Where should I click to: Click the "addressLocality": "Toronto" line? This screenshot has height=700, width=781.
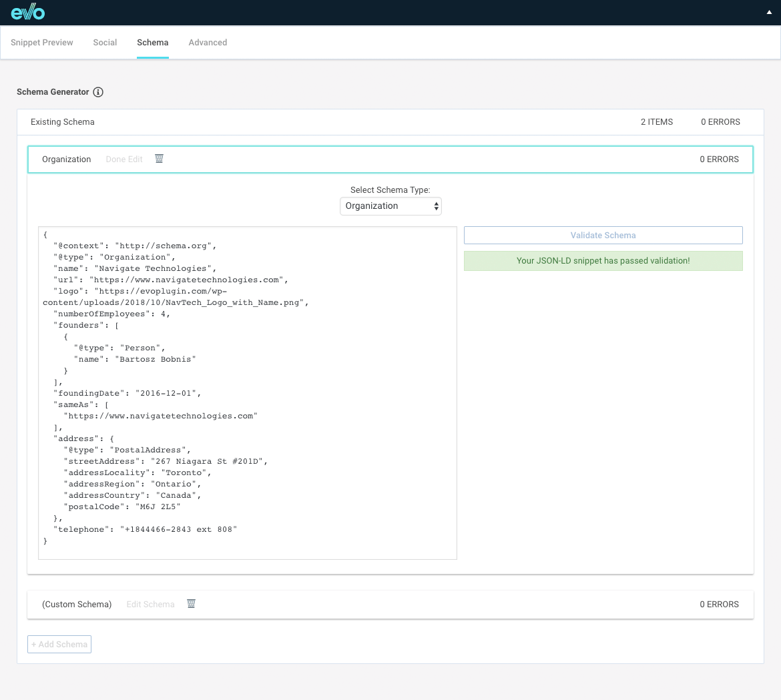tap(138, 473)
